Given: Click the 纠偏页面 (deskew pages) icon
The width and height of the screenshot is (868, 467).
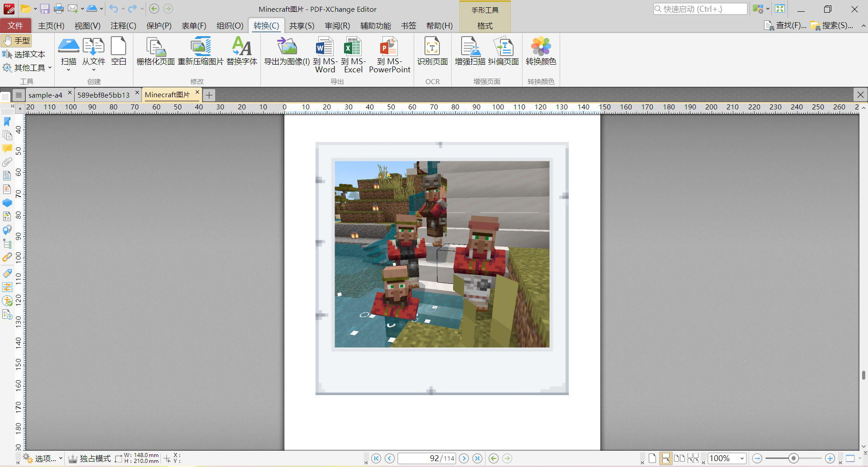Looking at the screenshot, I should pyautogui.click(x=504, y=52).
